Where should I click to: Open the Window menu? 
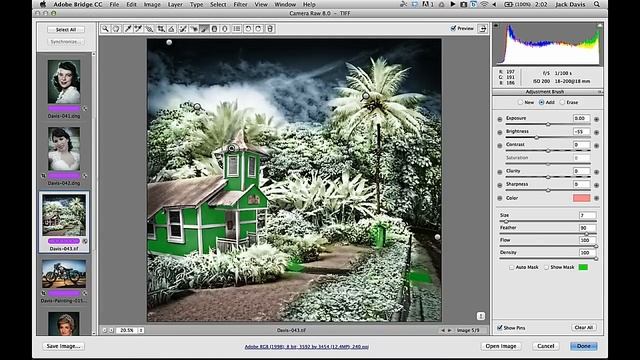tap(285, 4)
